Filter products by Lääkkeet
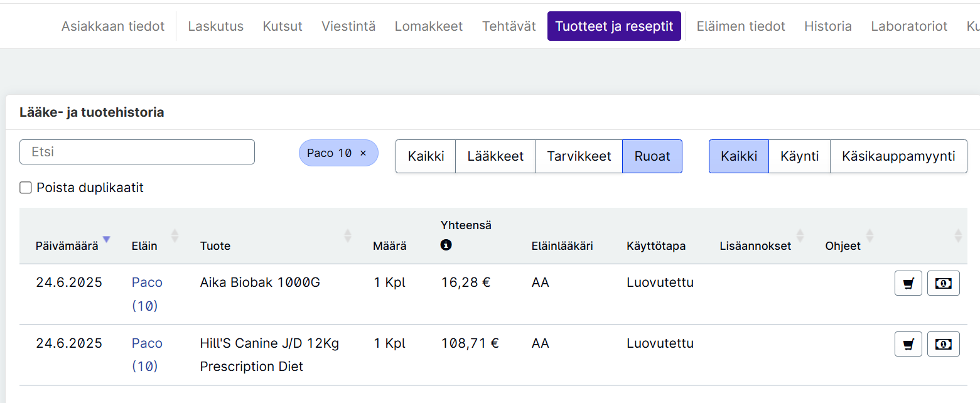The image size is (980, 403). click(x=495, y=156)
